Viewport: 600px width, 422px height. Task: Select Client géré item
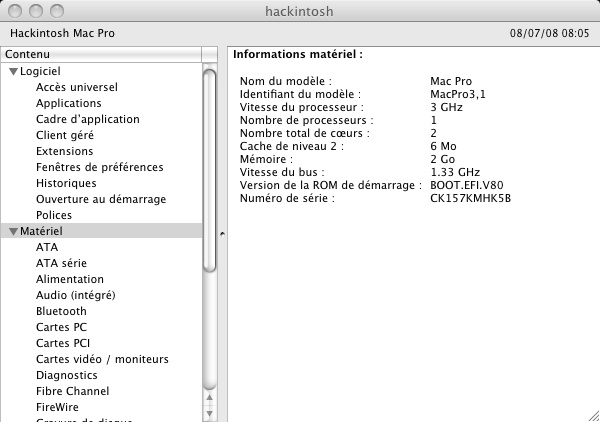tap(65, 135)
